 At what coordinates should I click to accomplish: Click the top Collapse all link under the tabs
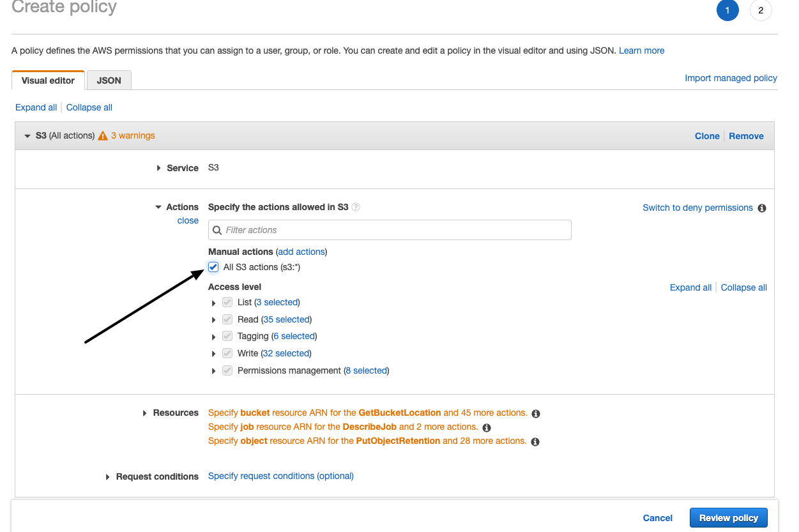(x=89, y=107)
